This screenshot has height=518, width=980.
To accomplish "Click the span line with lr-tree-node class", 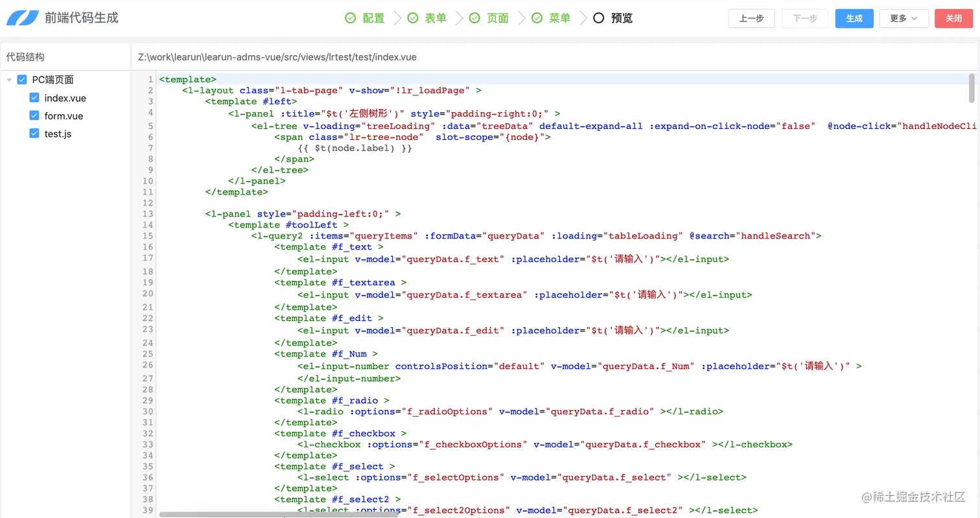I will [413, 137].
